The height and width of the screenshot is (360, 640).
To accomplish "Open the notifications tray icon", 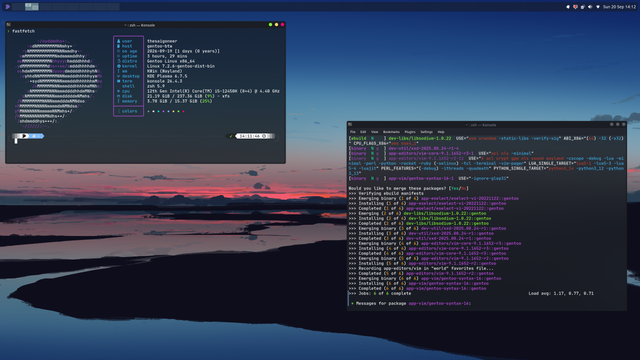I will (x=568, y=7).
